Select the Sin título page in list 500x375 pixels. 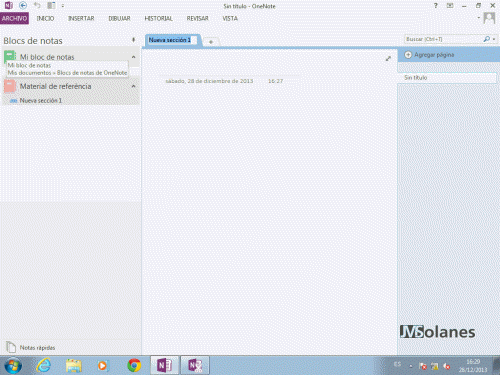click(x=447, y=78)
